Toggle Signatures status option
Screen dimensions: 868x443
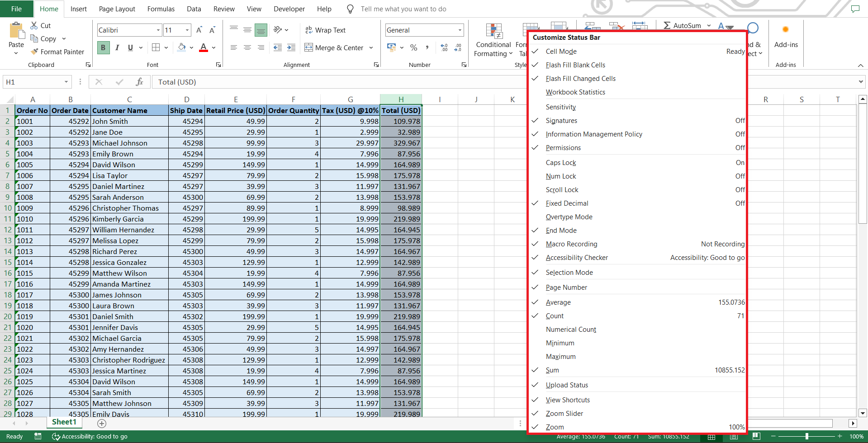pos(638,121)
